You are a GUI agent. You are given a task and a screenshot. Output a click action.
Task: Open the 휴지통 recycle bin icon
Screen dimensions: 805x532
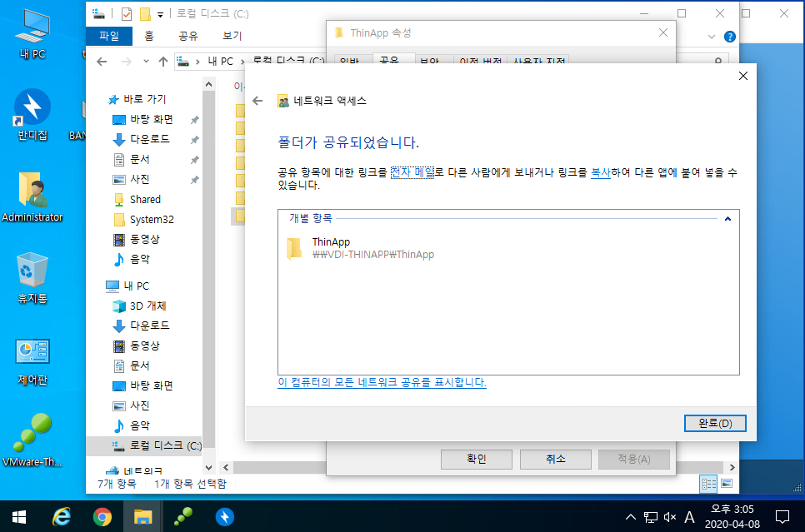[x=32, y=278]
